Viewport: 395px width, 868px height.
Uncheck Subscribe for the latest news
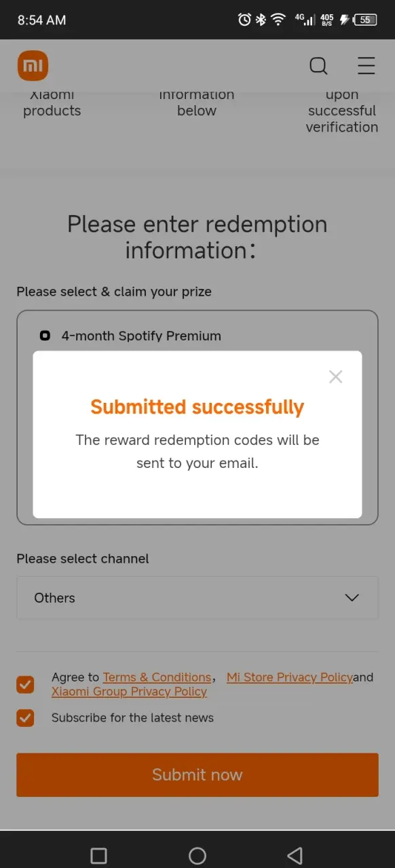click(25, 718)
